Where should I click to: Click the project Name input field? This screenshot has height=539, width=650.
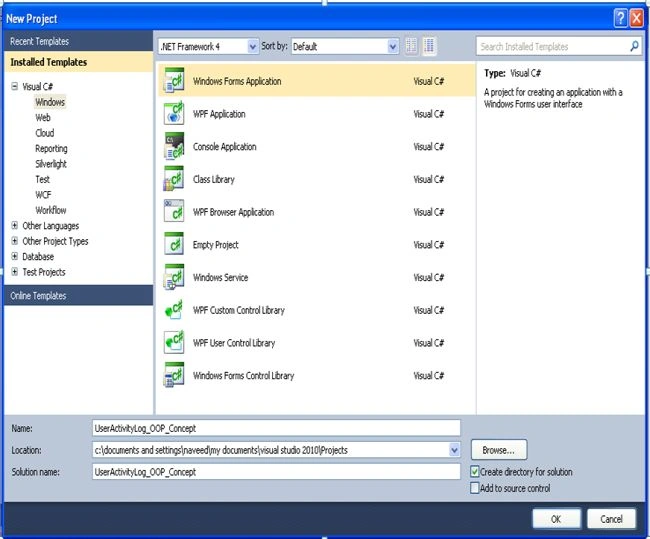[x=276, y=428]
